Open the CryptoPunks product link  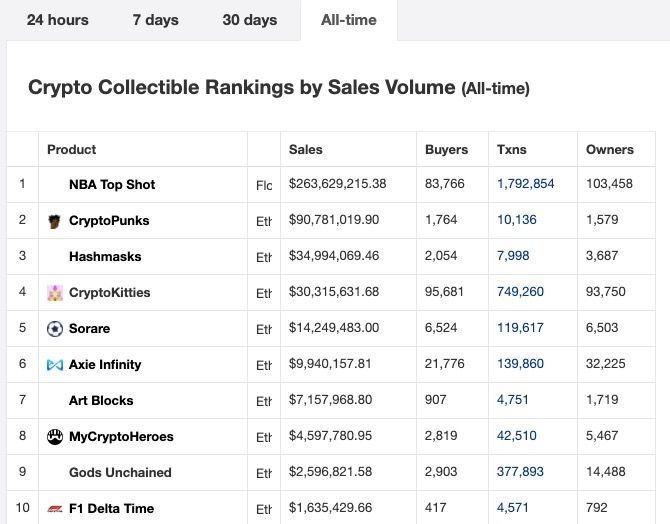click(109, 221)
